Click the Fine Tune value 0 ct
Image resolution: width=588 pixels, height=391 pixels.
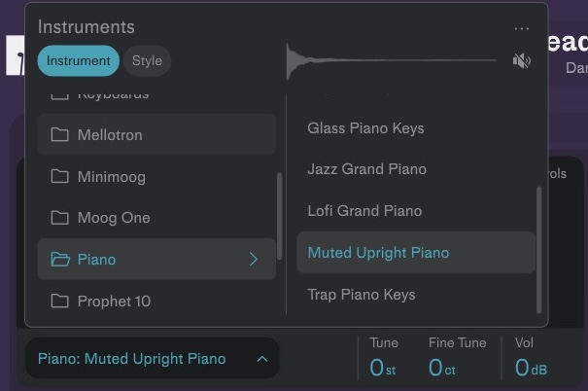click(x=442, y=368)
